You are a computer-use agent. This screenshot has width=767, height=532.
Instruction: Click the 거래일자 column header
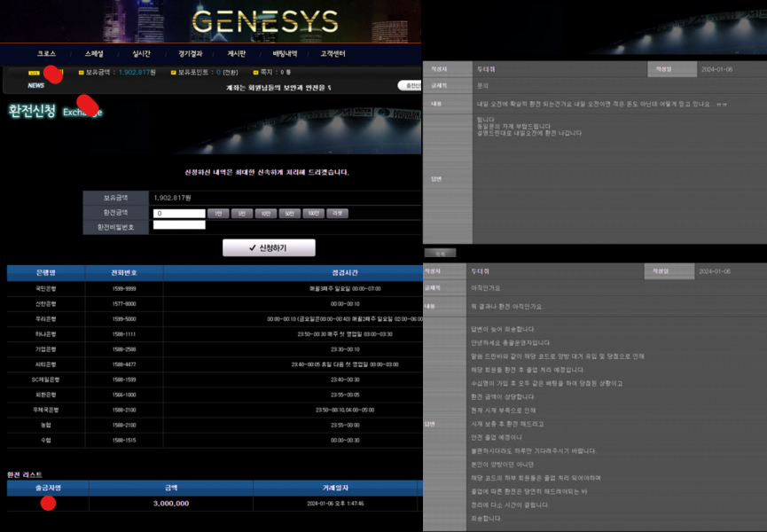[x=335, y=488]
